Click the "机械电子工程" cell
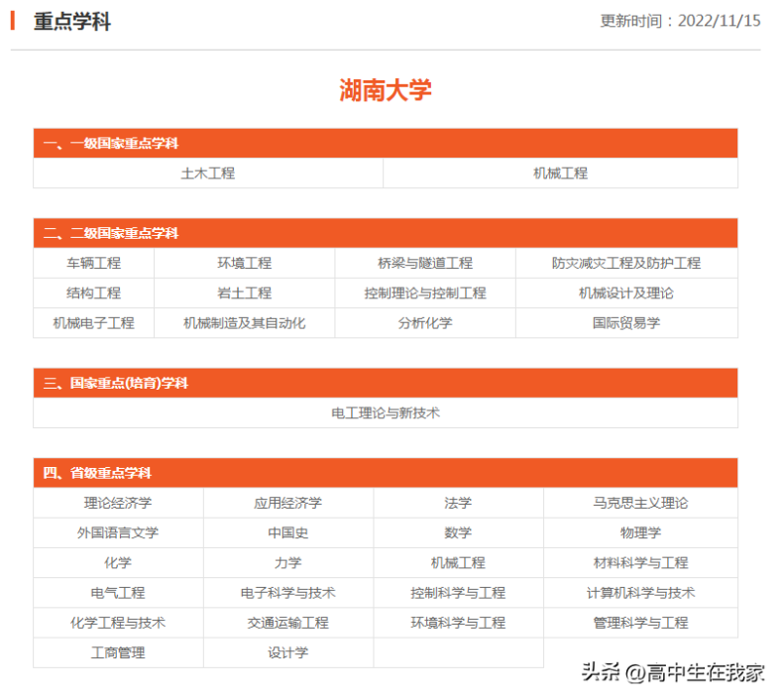Screen dimensions: 783x700 [94, 323]
